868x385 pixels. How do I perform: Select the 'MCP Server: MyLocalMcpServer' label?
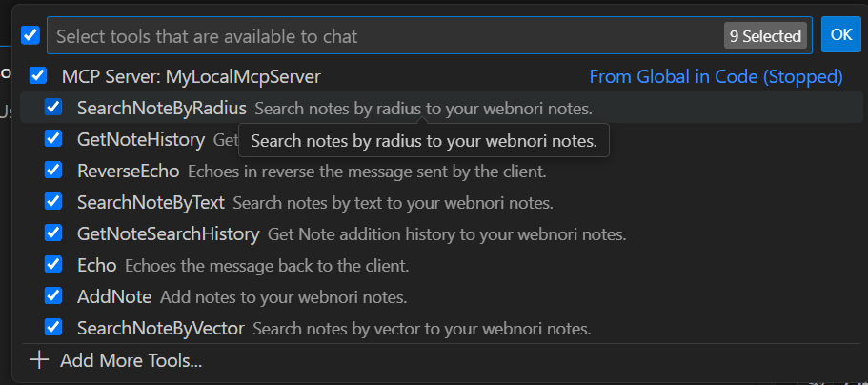tap(191, 76)
